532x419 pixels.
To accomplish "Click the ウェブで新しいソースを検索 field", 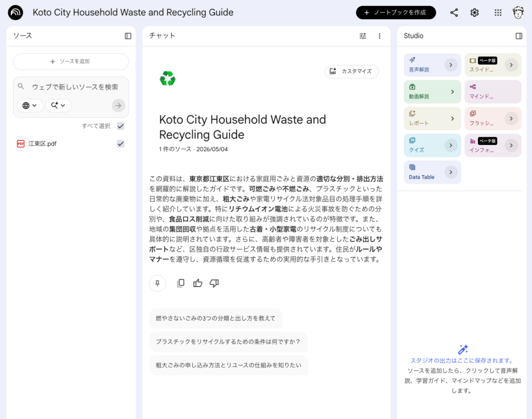I will (75, 87).
